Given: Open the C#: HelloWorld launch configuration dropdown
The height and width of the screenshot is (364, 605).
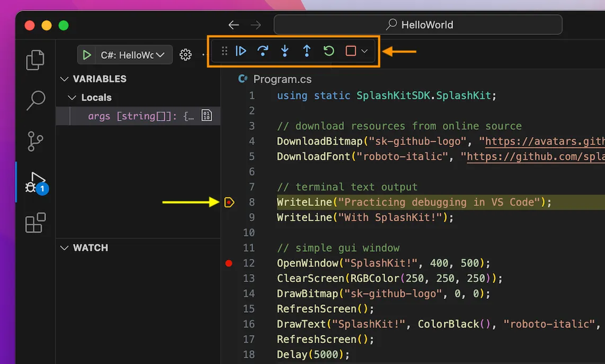Looking at the screenshot, I should tap(133, 55).
